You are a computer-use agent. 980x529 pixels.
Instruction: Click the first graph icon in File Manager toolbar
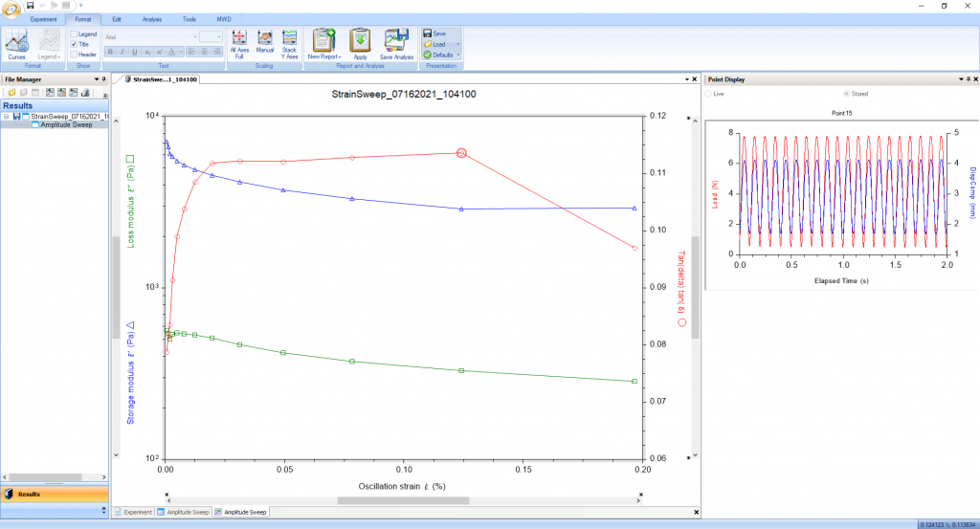[50, 93]
